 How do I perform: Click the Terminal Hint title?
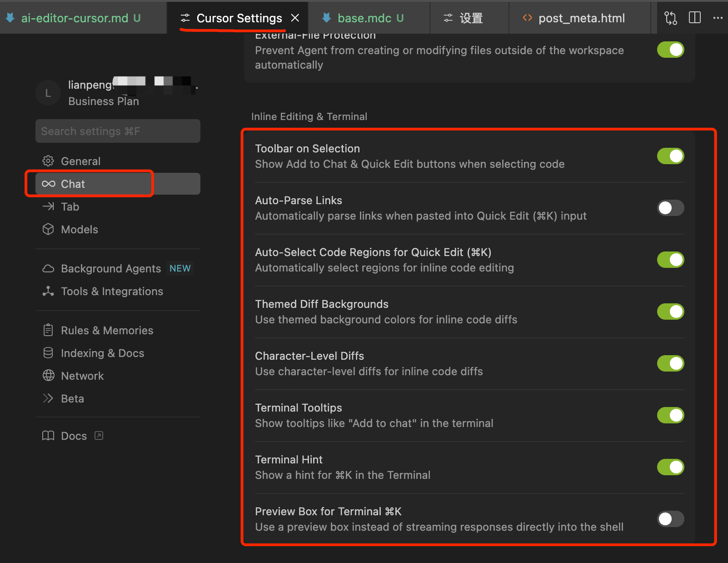click(x=289, y=460)
